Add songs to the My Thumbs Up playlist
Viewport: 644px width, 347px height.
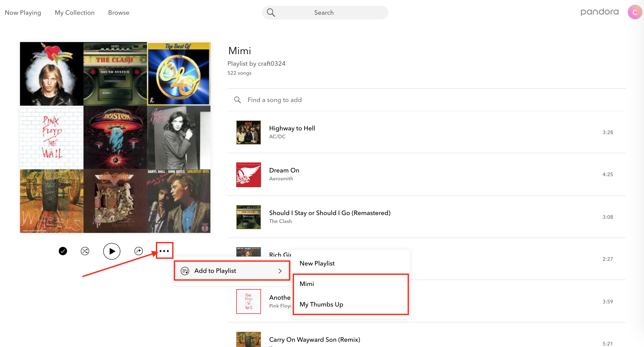click(x=321, y=304)
